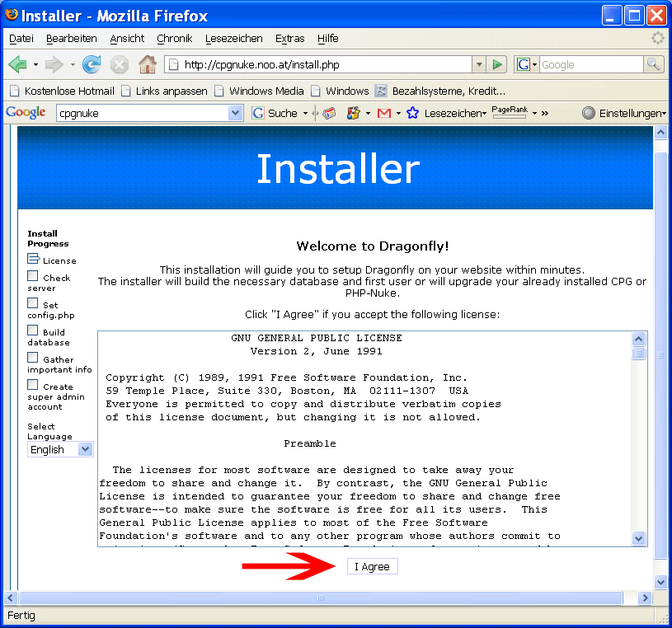This screenshot has height=628, width=672.
Task: Click the toolbar overflow chevron
Action: point(545,113)
